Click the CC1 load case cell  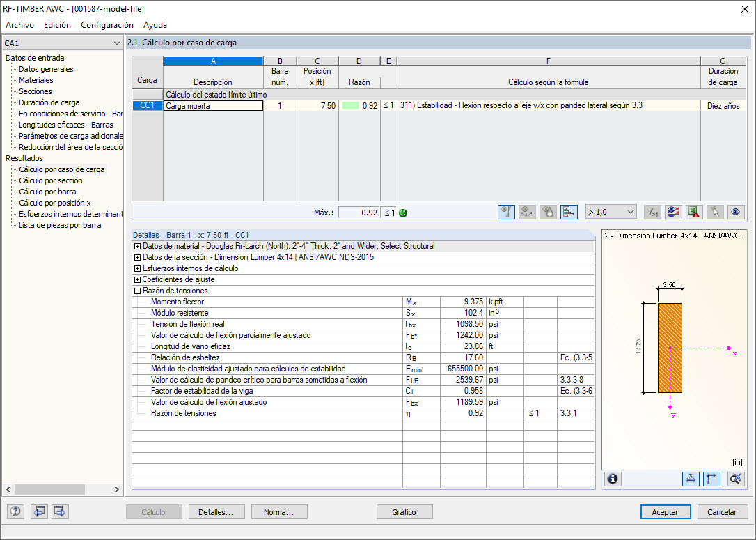(x=147, y=105)
